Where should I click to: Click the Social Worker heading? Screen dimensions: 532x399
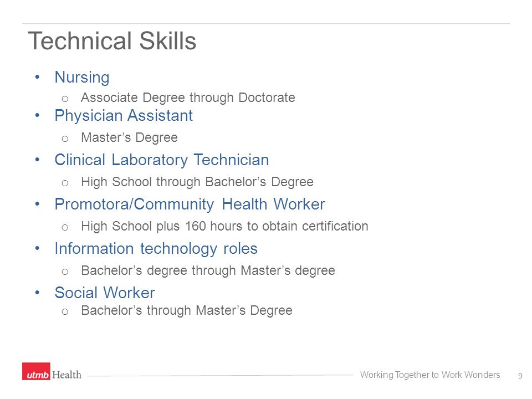105,293
